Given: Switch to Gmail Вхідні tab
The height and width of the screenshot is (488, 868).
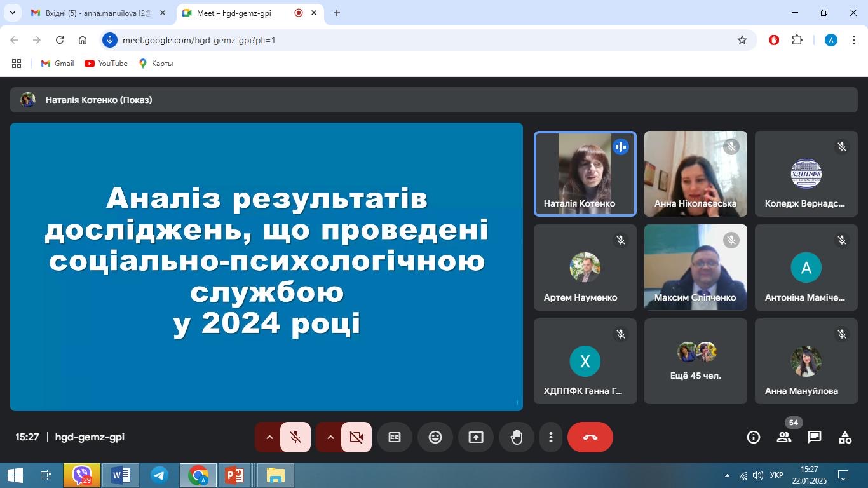Looking at the screenshot, I should 98,13.
